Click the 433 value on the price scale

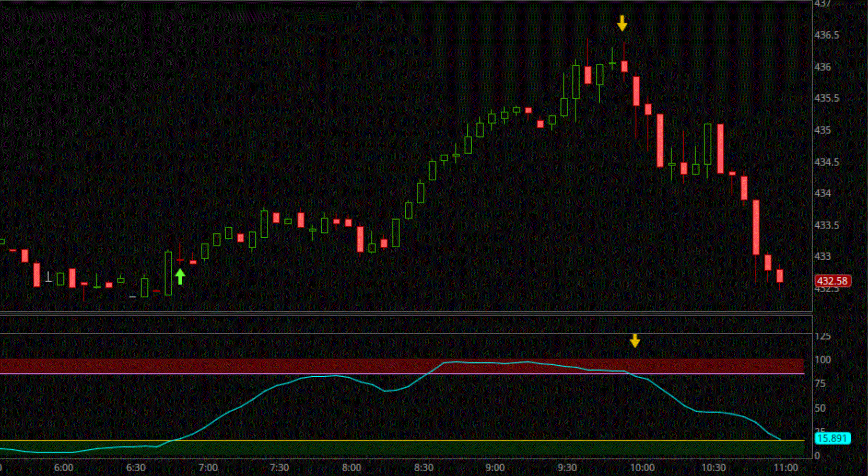[824, 256]
